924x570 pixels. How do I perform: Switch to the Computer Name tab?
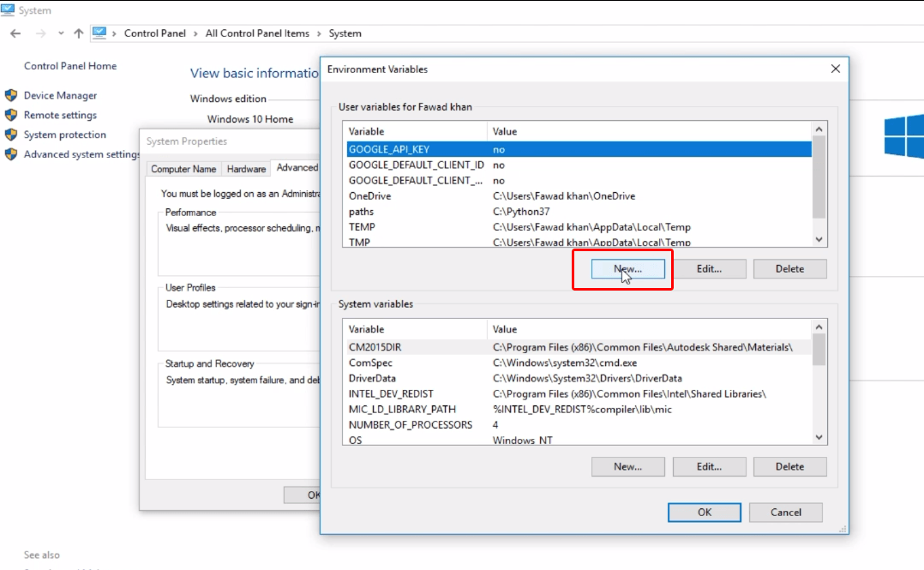point(183,169)
